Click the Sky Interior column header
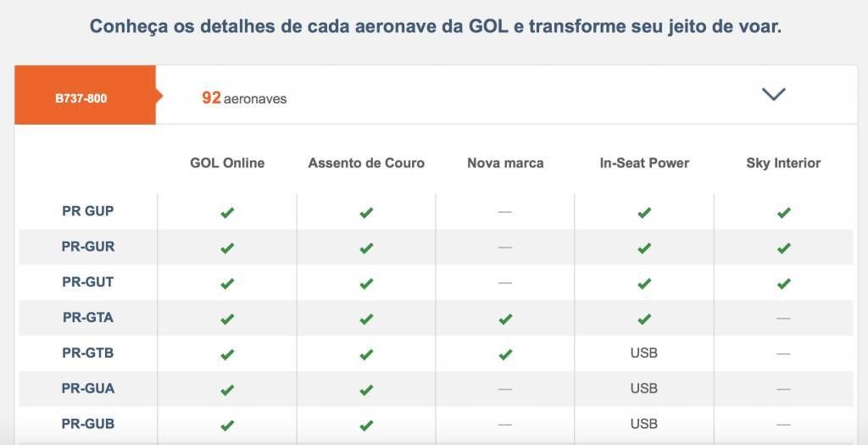The image size is (868, 445). pyautogui.click(x=783, y=163)
